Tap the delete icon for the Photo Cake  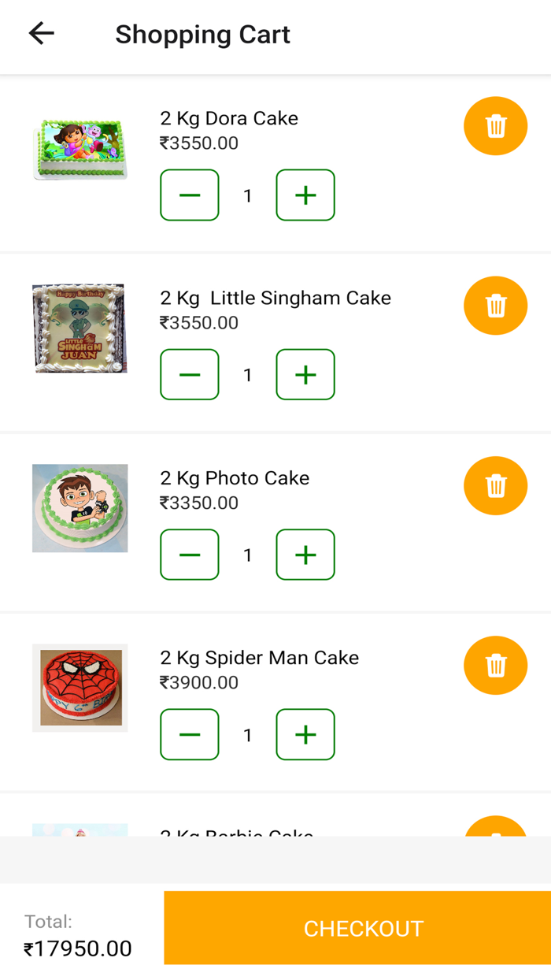495,486
